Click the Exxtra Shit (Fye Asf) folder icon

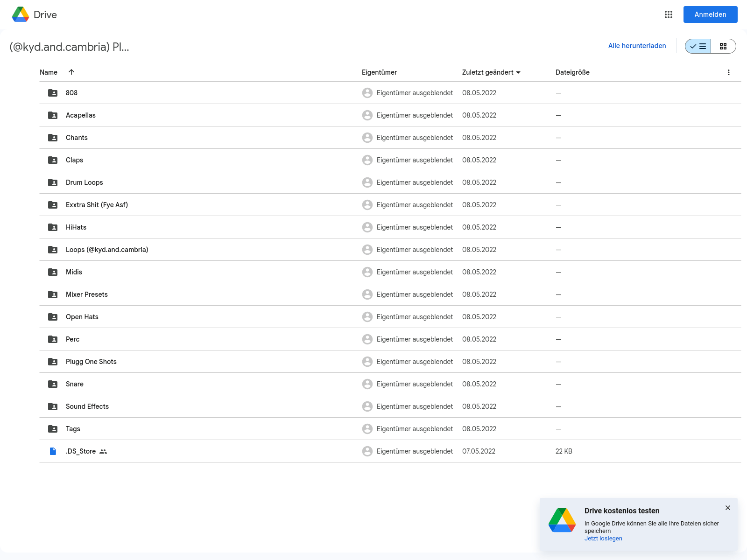coord(53,205)
